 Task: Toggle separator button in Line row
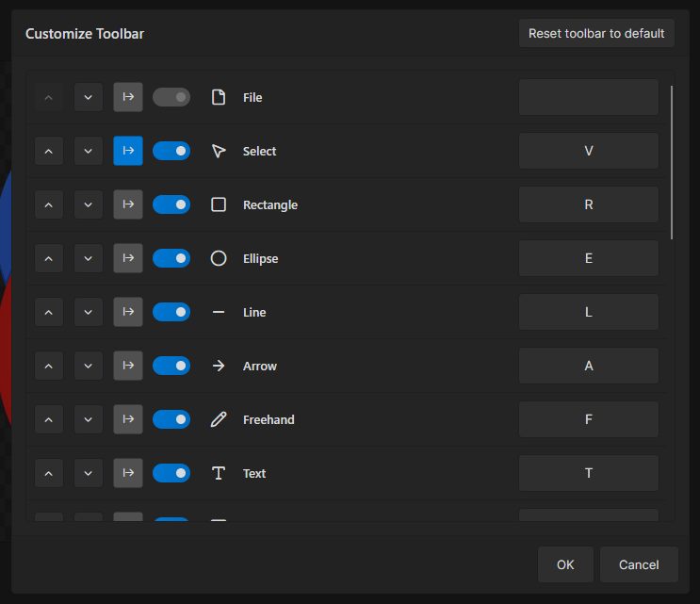(x=128, y=312)
